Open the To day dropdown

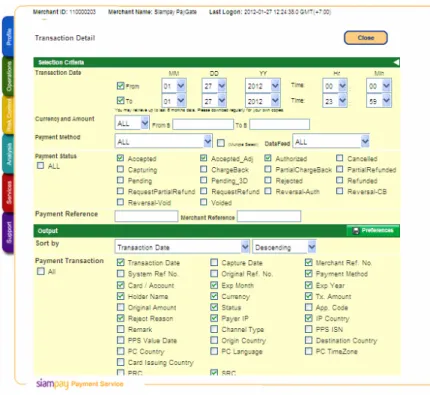click(x=214, y=101)
